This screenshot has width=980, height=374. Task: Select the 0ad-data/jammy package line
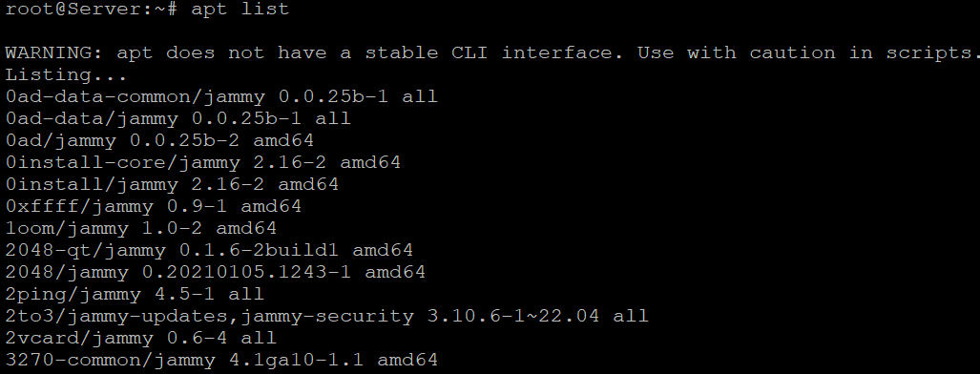[178, 119]
